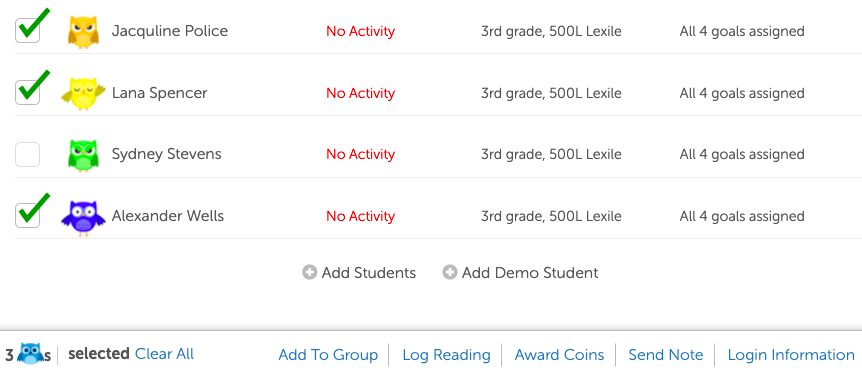Image resolution: width=862 pixels, height=375 pixels.
Task: Check Sydney Stevens' empty checkbox
Action: [x=27, y=154]
